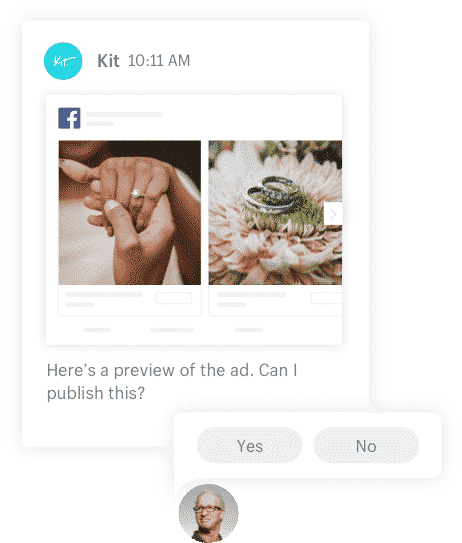This screenshot has height=543, width=462.
Task: Click the No button
Action: (x=366, y=446)
